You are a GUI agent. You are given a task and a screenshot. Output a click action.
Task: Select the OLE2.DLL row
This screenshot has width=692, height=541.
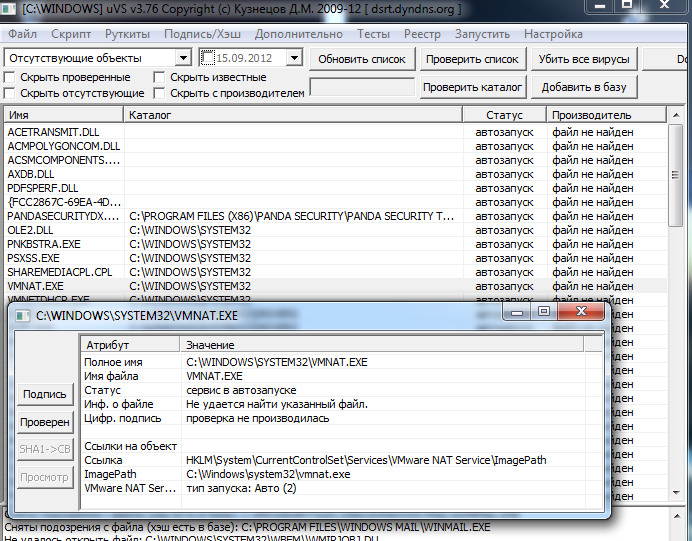pyautogui.click(x=335, y=230)
